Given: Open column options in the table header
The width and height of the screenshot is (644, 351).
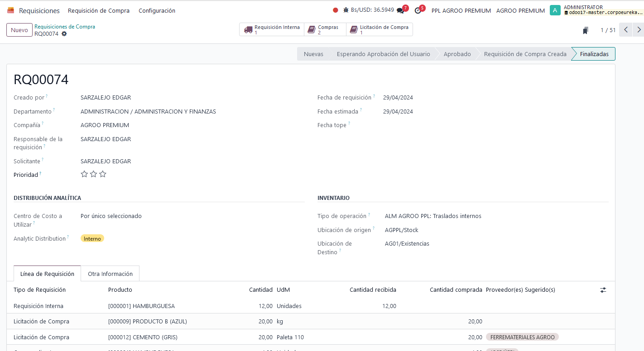Looking at the screenshot, I should (x=603, y=290).
